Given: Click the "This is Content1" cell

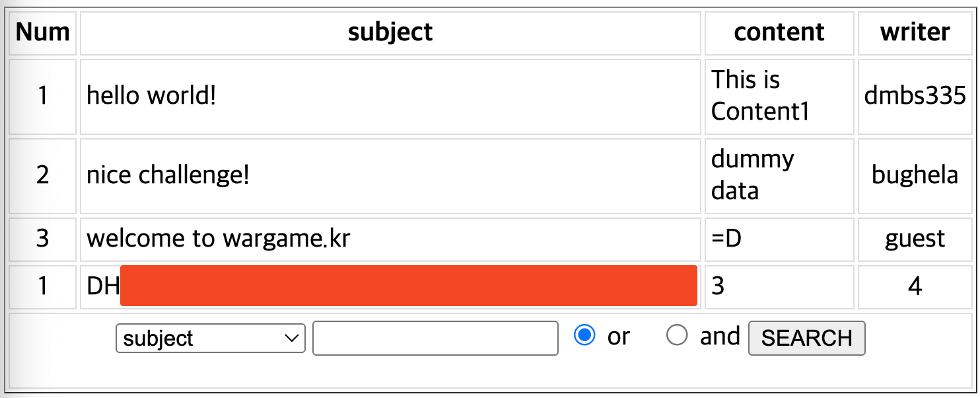Looking at the screenshot, I should (x=759, y=97).
